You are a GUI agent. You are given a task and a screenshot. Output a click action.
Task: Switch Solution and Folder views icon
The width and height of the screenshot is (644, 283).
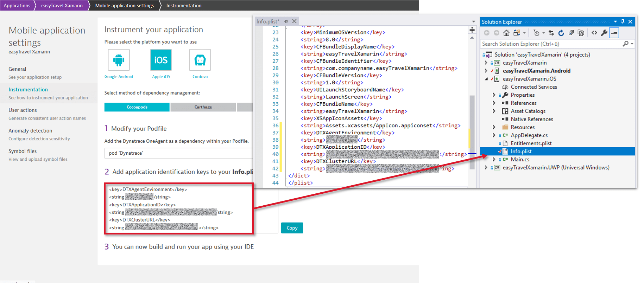(517, 33)
